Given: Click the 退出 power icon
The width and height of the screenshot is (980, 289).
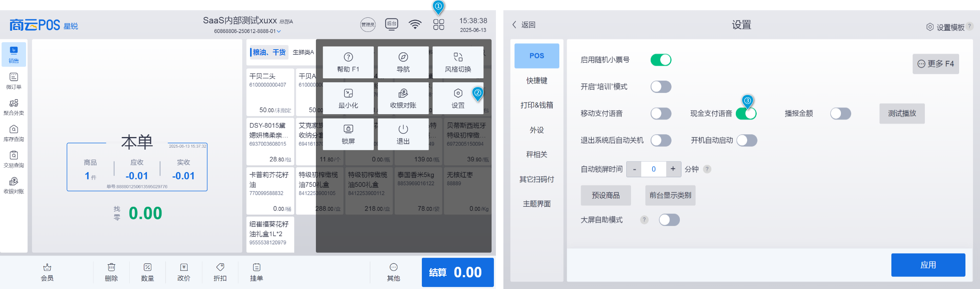Looking at the screenshot, I should [403, 129].
